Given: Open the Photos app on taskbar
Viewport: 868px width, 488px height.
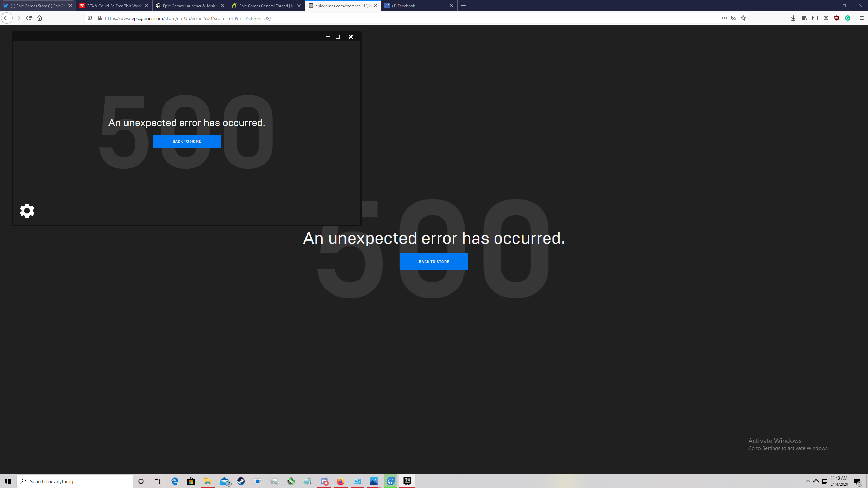Looking at the screenshot, I should coord(374,481).
